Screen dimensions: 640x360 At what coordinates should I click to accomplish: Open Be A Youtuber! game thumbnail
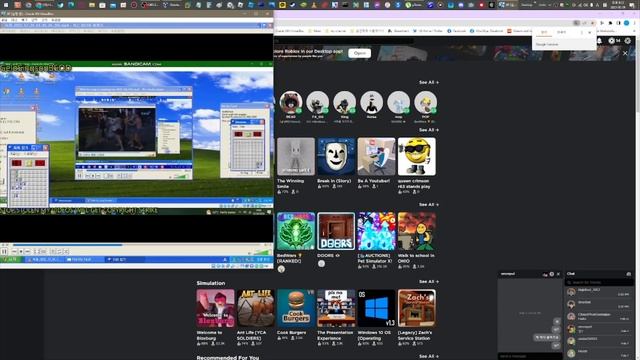(376, 156)
